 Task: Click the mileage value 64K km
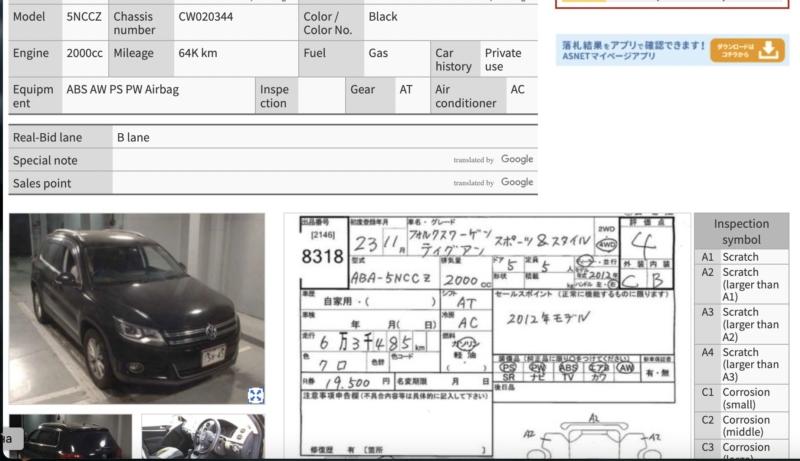[x=198, y=53]
